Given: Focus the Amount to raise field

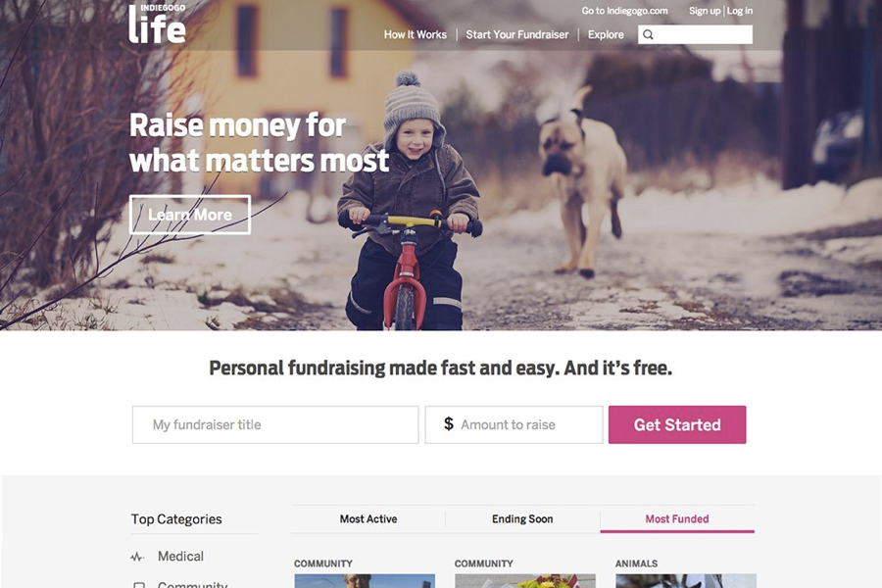Looking at the screenshot, I should (x=514, y=424).
